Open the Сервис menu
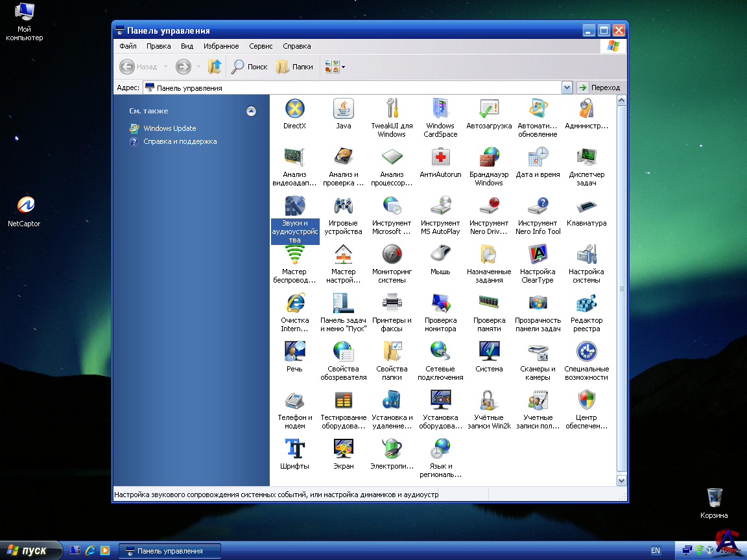The width and height of the screenshot is (747, 560). pos(261,47)
